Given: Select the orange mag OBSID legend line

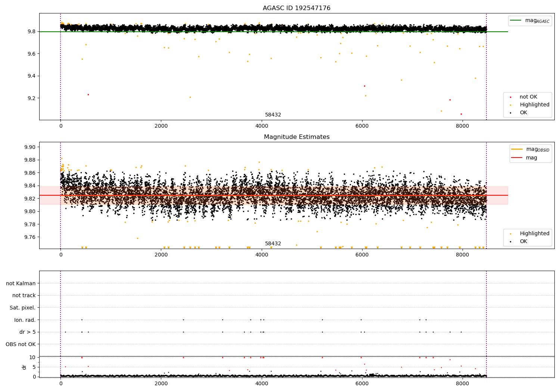Looking at the screenshot, I should click(517, 149).
